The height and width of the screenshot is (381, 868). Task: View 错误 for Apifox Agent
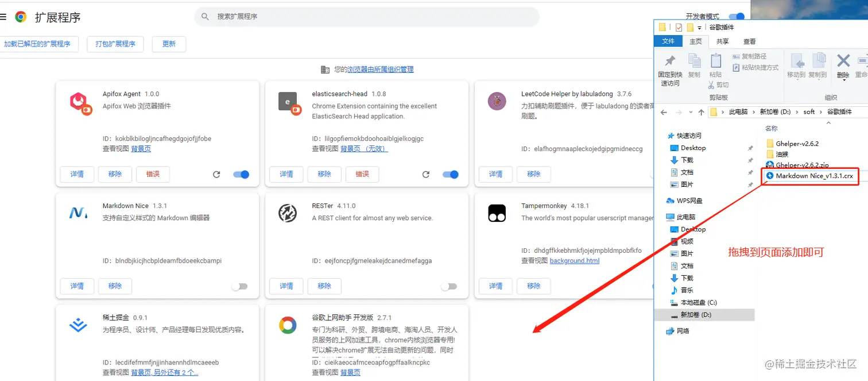[x=153, y=174]
